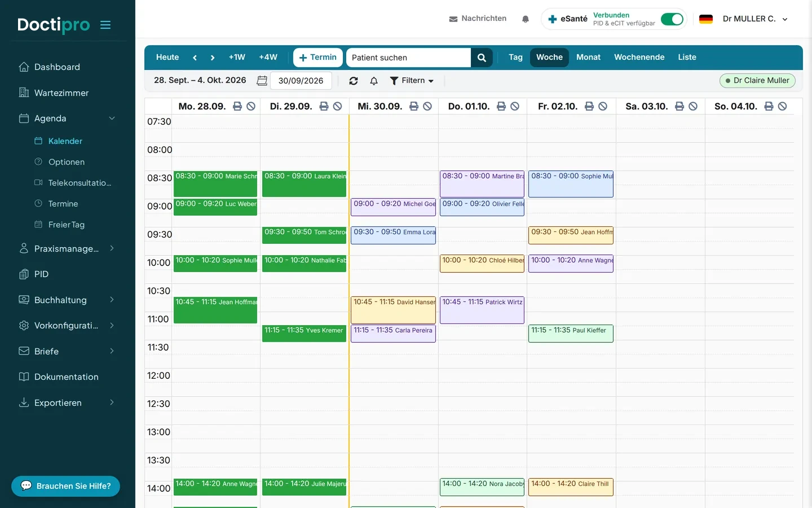Click the Patient suchen search field
The width and height of the screenshot is (812, 508).
tap(409, 58)
